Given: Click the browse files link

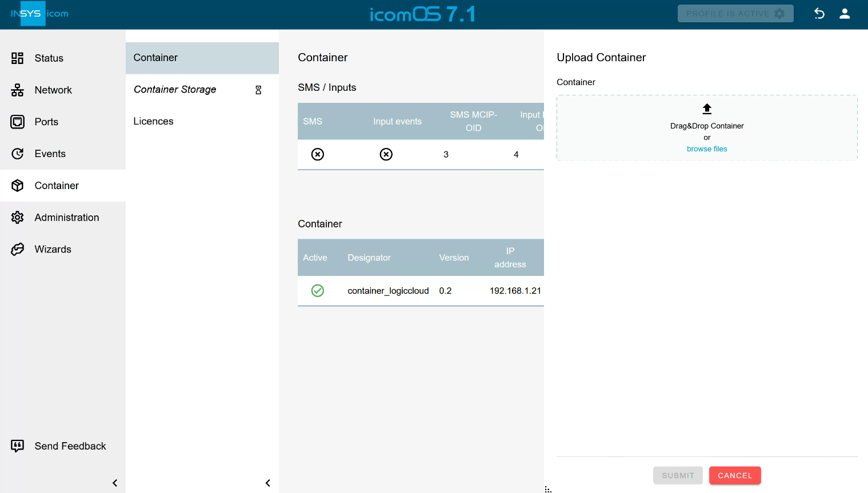Looking at the screenshot, I should tap(707, 149).
